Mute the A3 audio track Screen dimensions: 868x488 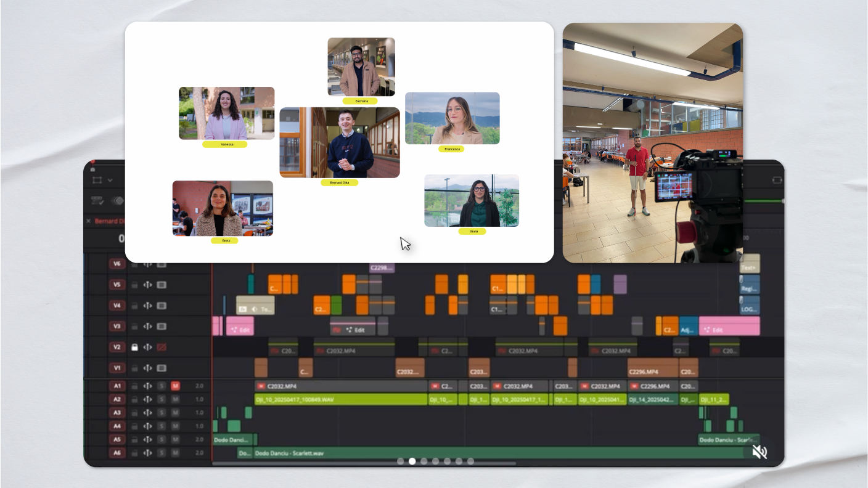(x=175, y=413)
